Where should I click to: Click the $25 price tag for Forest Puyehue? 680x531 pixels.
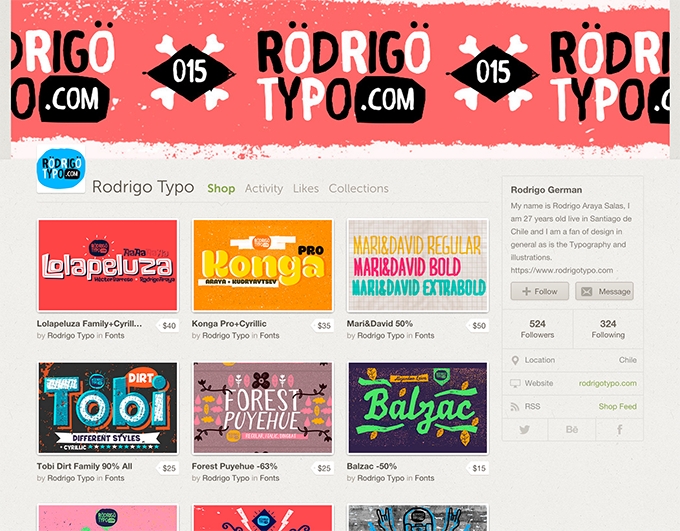pos(323,468)
